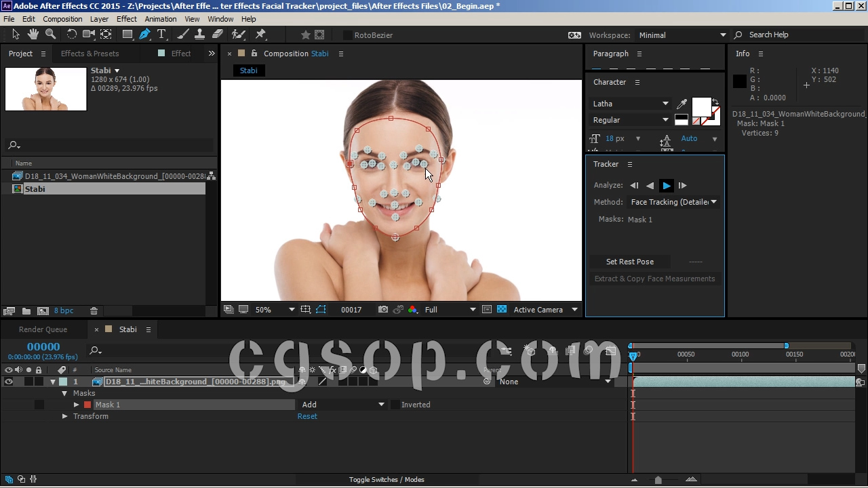868x488 pixels.
Task: Enable the Inverted checkbox for Mask 1
Action: (x=395, y=405)
